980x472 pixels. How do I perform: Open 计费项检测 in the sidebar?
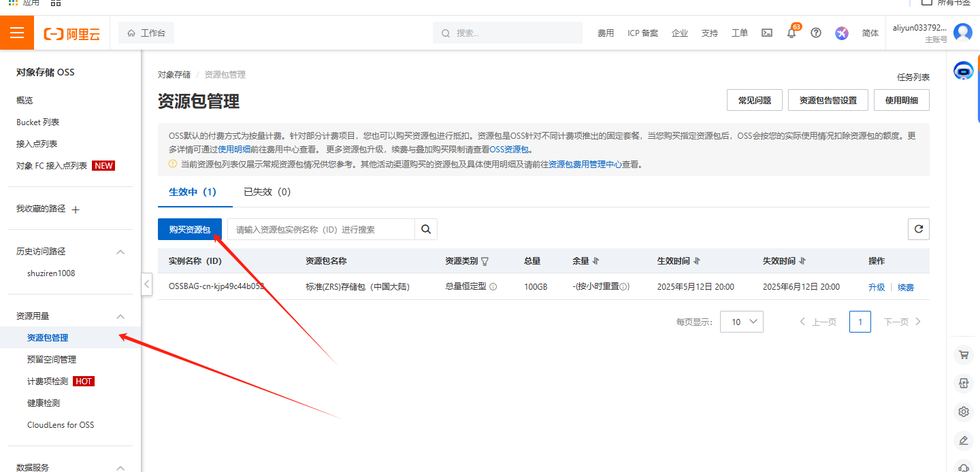click(x=48, y=381)
